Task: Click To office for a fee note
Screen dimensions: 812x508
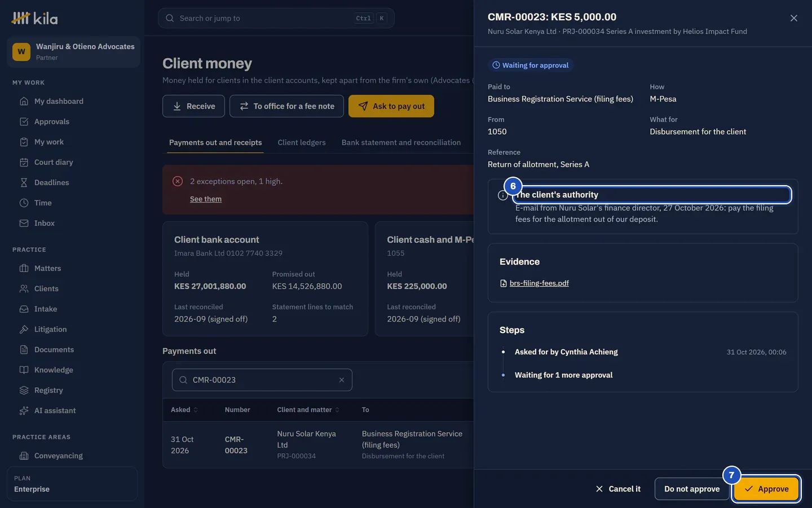Action: [286, 106]
